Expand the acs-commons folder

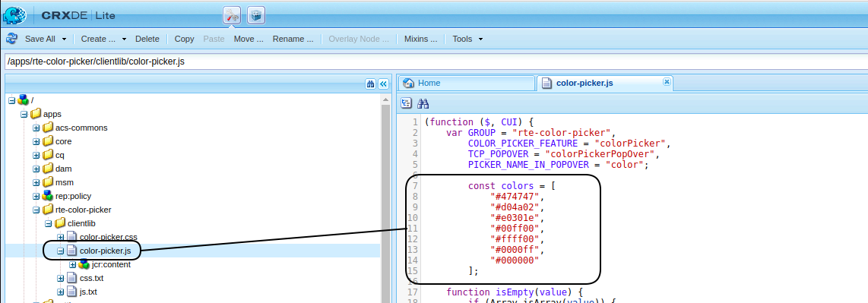coord(36,128)
